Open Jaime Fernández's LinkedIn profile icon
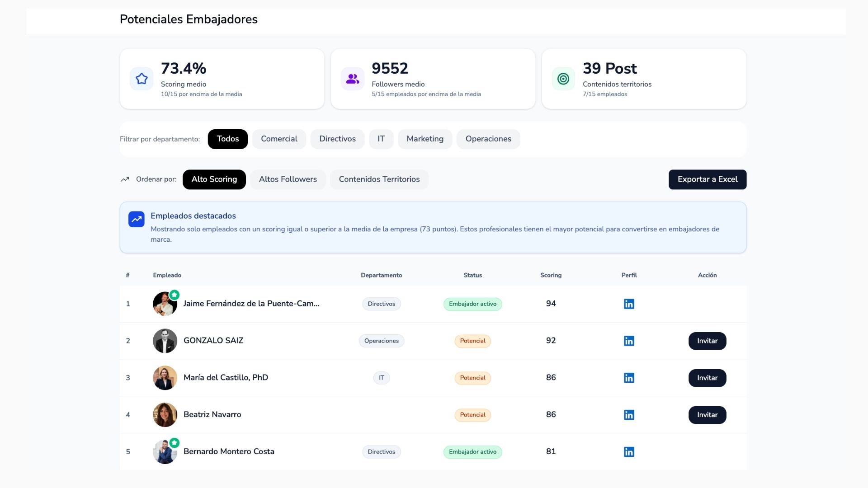 tap(629, 304)
